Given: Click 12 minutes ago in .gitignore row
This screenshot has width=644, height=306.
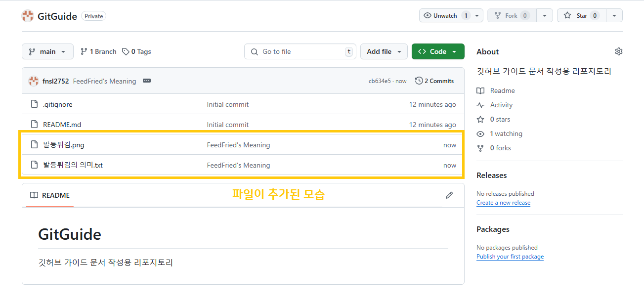Looking at the screenshot, I should (432, 104).
